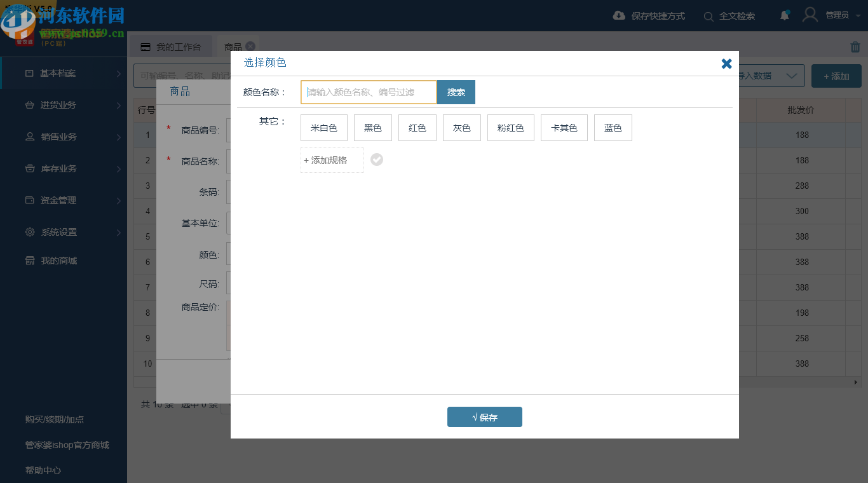
Task: Open the 我的商城 storefront icon
Action: pyautogui.click(x=28, y=260)
